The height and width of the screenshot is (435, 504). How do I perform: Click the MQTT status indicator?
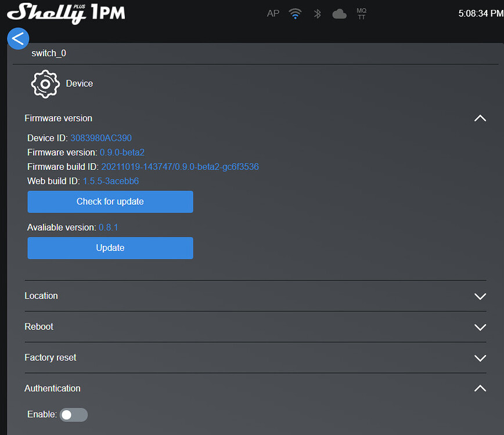(361, 13)
